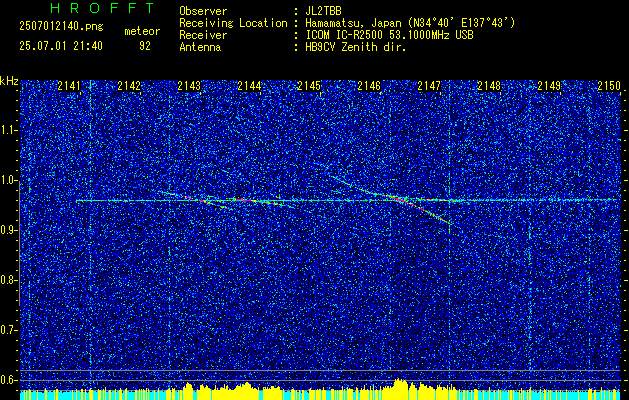This screenshot has width=629, height=400.
Task: Click the 2143 time marker
Action: 189,86
